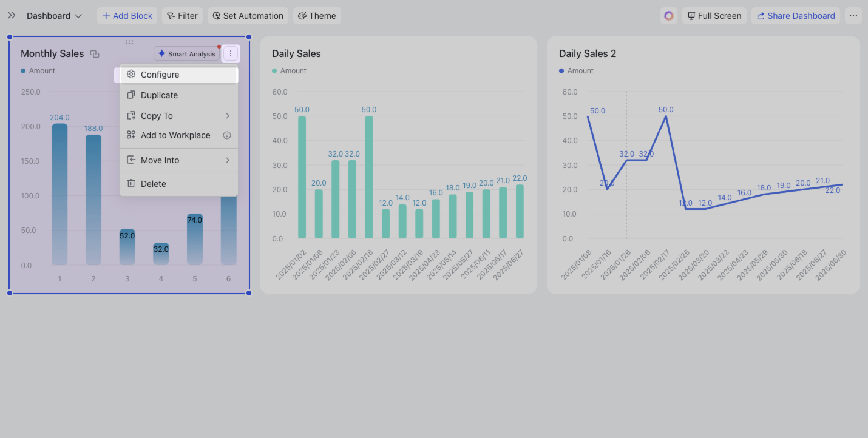Image resolution: width=868 pixels, height=438 pixels.
Task: Click the 52.0 bar in Monthly Sales
Action: tap(127, 247)
